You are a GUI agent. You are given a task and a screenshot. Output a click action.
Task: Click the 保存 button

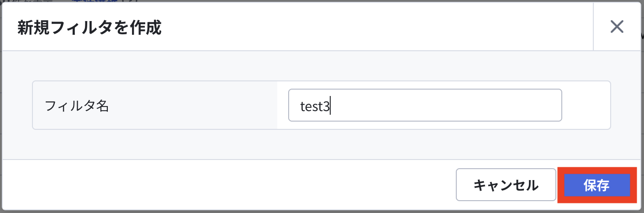(x=597, y=186)
